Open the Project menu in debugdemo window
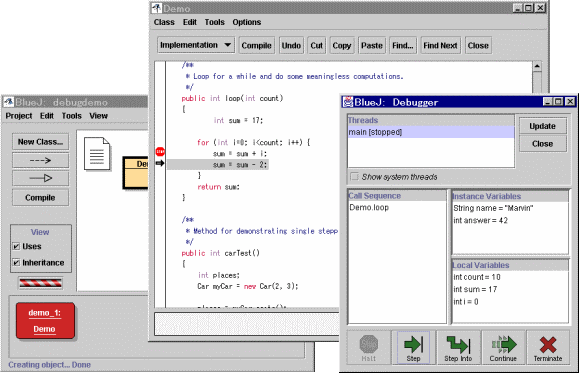 [x=19, y=116]
